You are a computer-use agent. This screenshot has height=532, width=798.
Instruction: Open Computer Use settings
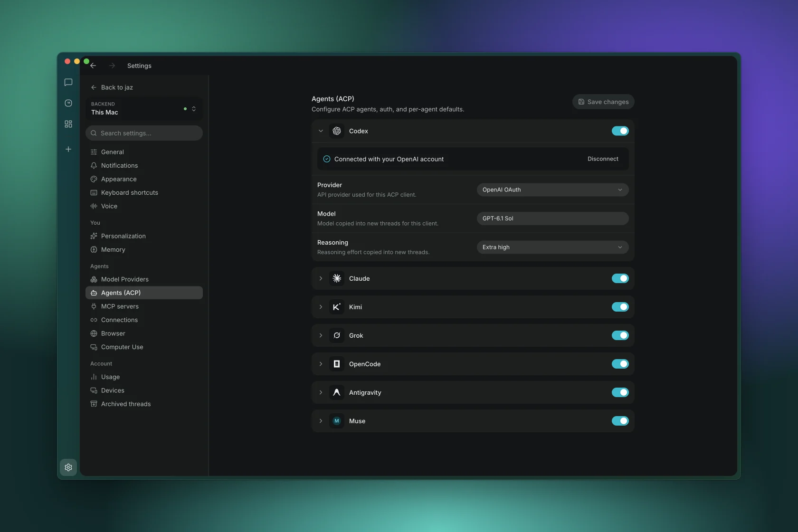coord(144,347)
